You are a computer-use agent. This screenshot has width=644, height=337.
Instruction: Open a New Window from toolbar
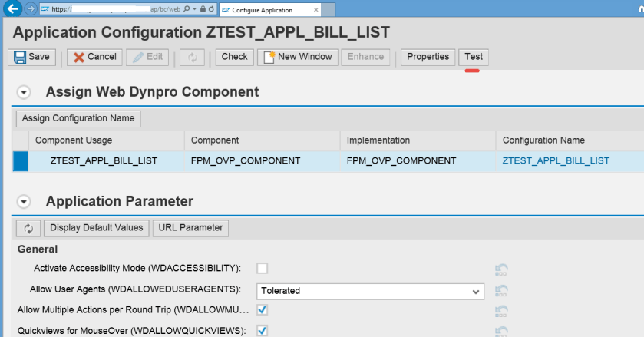point(299,57)
